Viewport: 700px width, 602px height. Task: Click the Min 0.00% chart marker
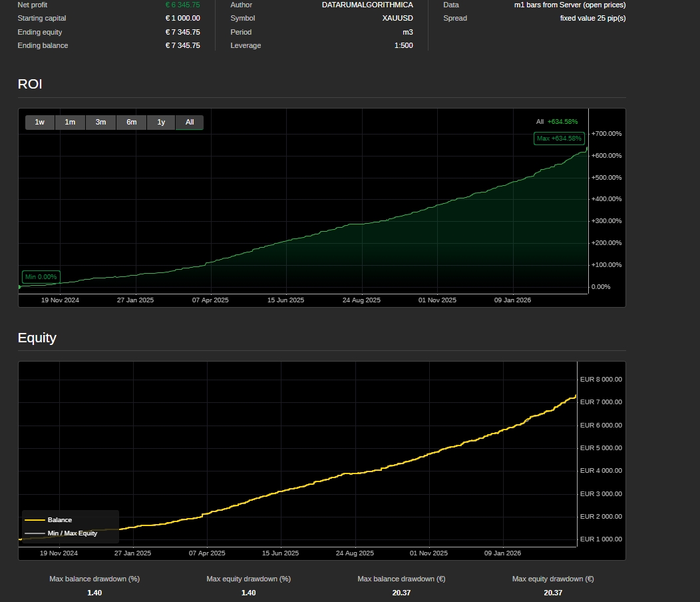pyautogui.click(x=41, y=277)
